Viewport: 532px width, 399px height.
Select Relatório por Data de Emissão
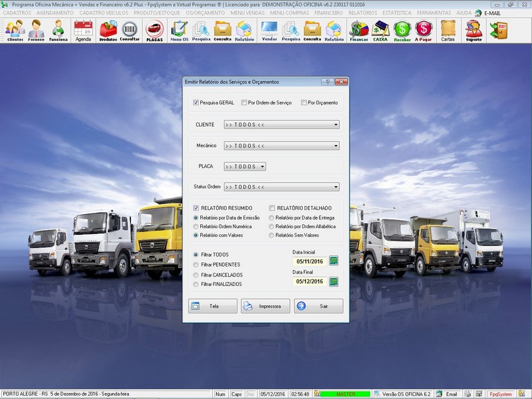pyautogui.click(x=196, y=218)
